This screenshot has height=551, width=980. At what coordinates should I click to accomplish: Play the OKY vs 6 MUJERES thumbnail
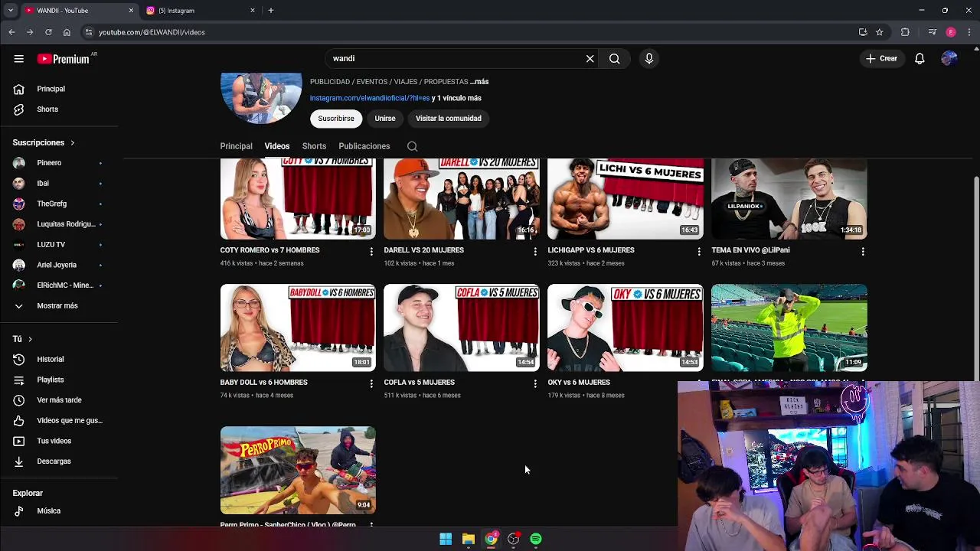tap(625, 328)
